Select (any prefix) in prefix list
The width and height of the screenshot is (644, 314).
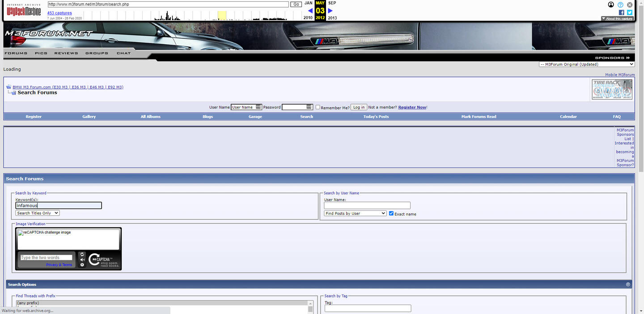point(162,303)
